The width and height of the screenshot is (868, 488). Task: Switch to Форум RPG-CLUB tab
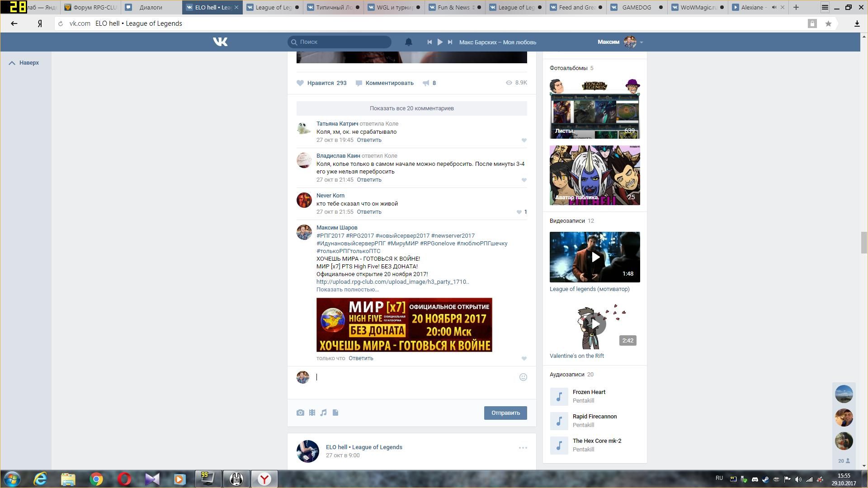click(90, 7)
